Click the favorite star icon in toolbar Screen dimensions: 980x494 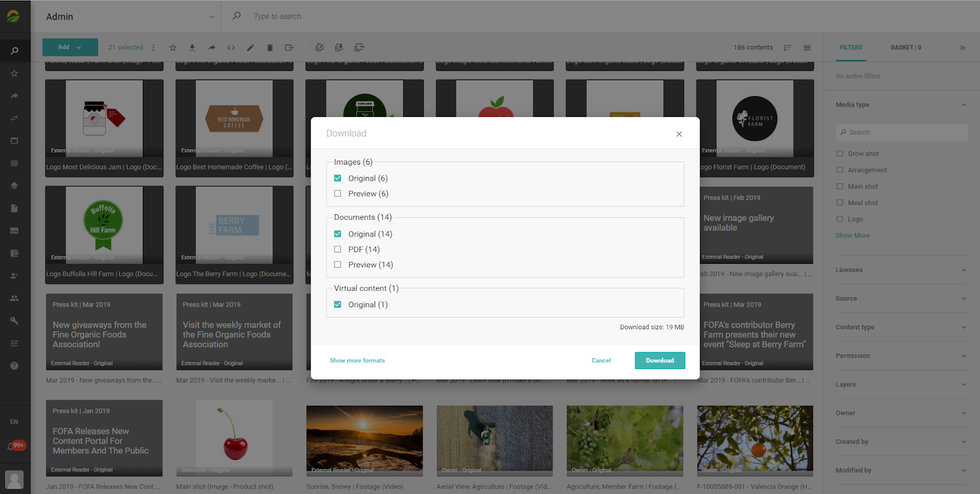click(173, 47)
